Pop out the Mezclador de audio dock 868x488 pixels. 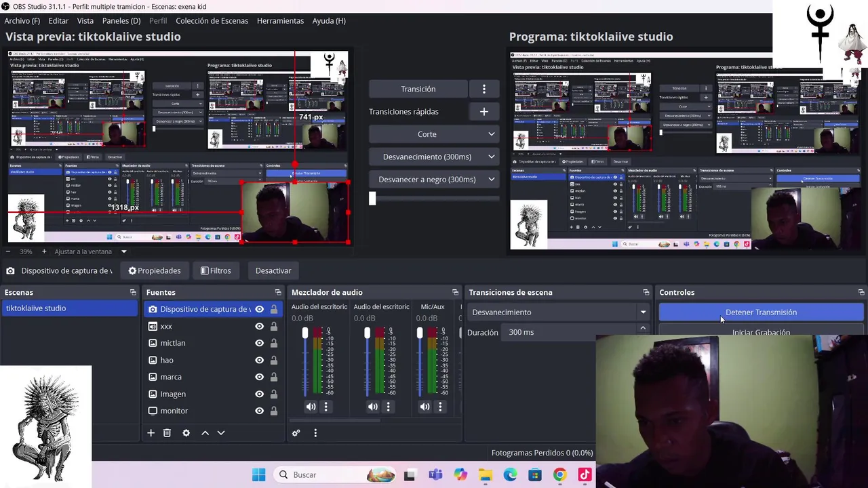(x=455, y=292)
